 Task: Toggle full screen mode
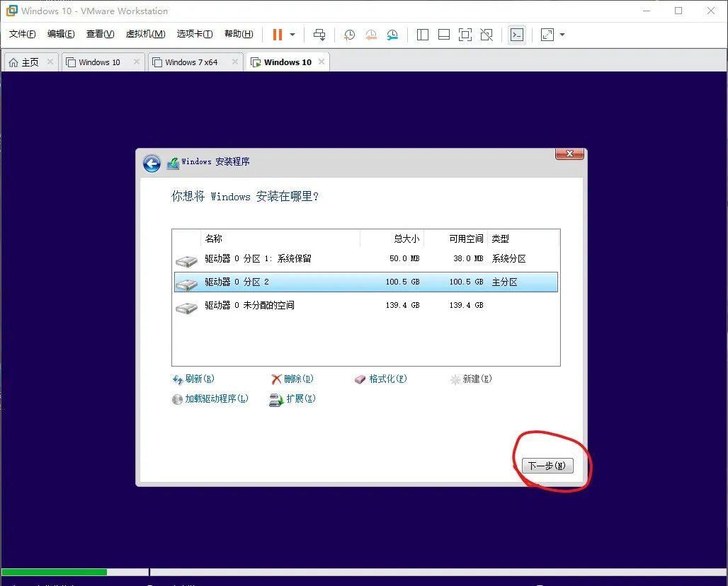(464, 35)
